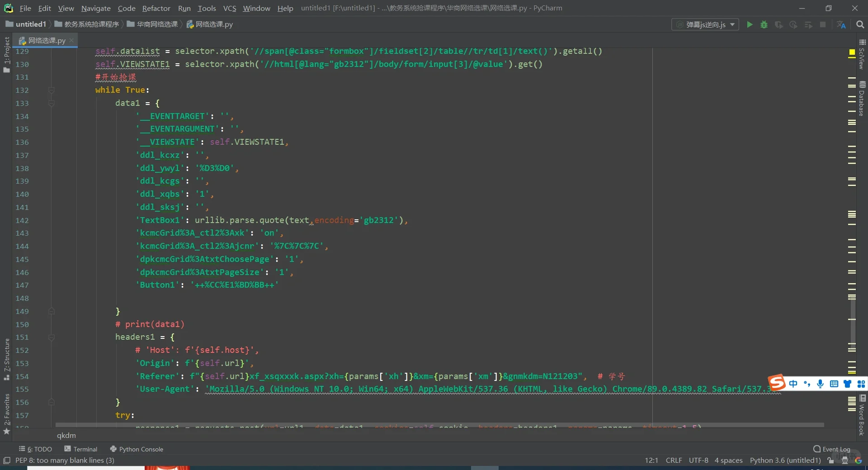Click the Google icon in status bar
The width and height of the screenshot is (868, 470).
(x=859, y=461)
